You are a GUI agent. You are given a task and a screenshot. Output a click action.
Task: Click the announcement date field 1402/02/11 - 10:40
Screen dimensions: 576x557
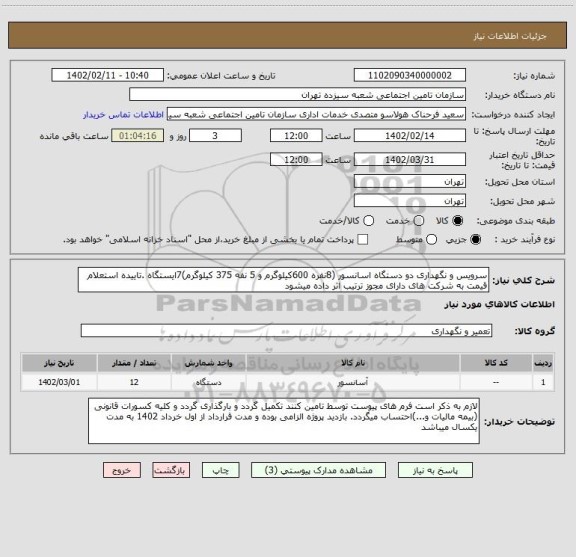[x=108, y=75]
